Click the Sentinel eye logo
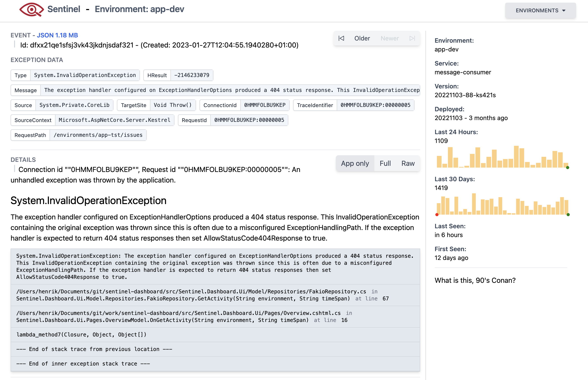Image resolution: width=588 pixels, height=380 pixels. [x=31, y=10]
